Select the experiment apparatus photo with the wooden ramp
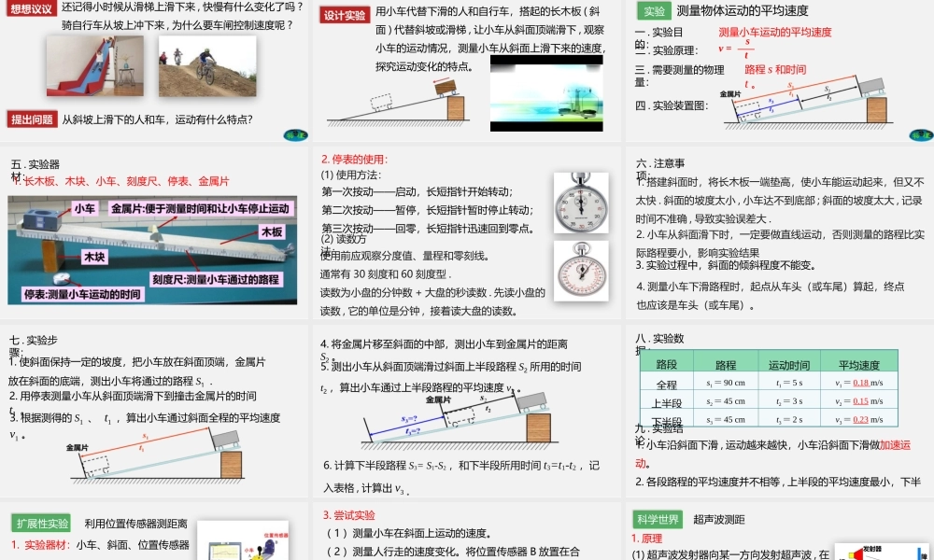The image size is (934, 560). tap(152, 250)
